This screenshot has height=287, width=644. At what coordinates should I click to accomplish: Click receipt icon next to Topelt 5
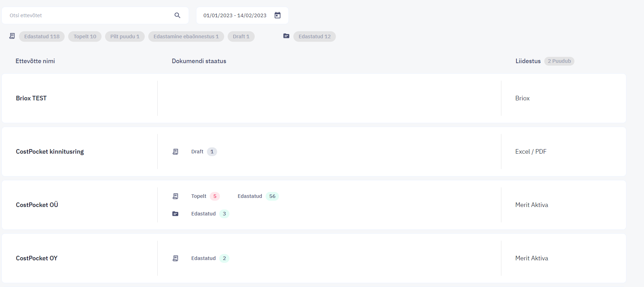(175, 196)
